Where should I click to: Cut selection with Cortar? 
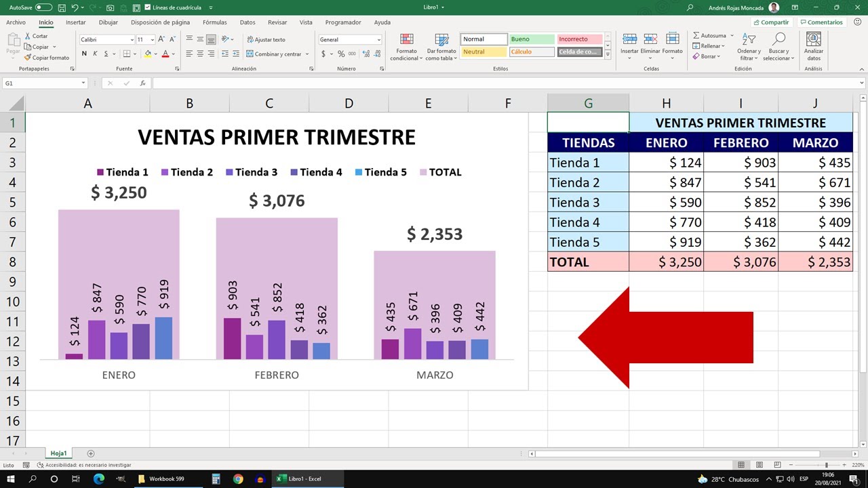(x=36, y=36)
